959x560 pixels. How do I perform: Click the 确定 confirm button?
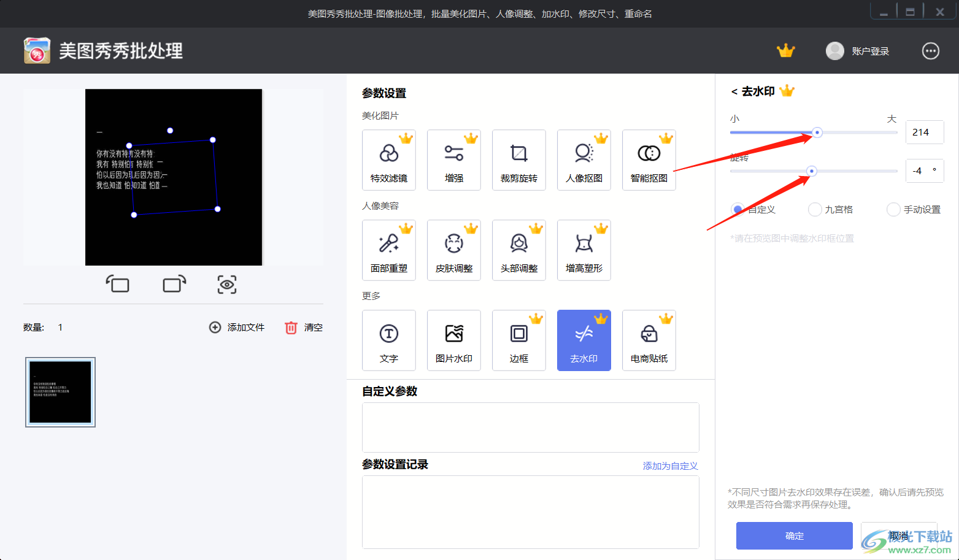[795, 536]
